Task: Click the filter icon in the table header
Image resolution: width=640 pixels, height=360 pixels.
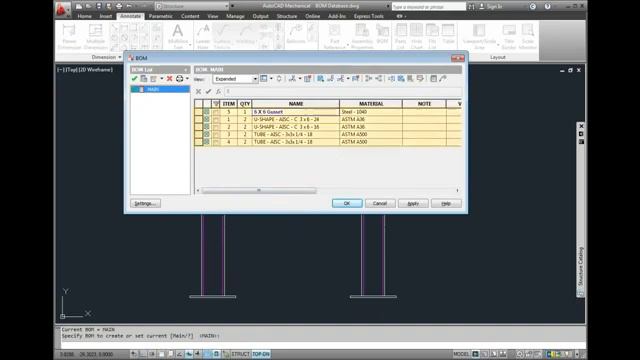Action: (x=216, y=104)
